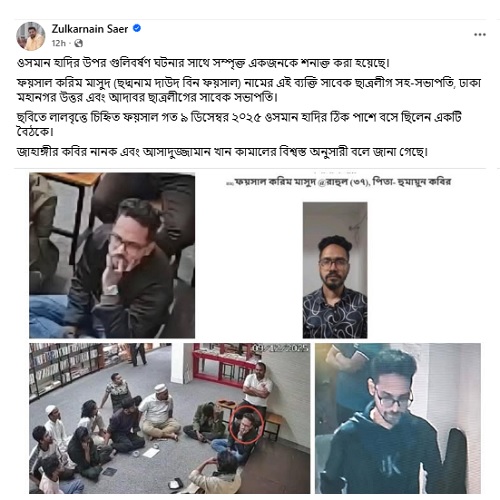Image resolution: width=500 pixels, height=500 pixels.
Task: Click the paragraph beginning ফয়সাল করিম মাসুদ
Action: (x=249, y=90)
